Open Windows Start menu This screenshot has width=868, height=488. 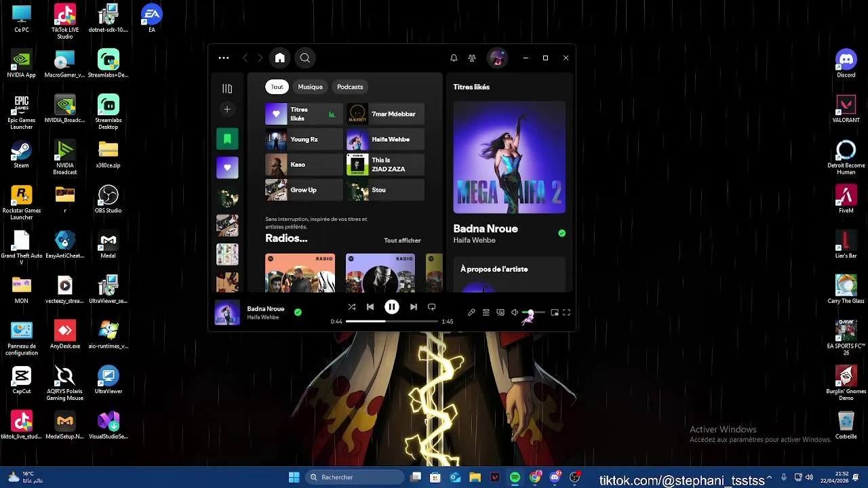click(x=294, y=478)
